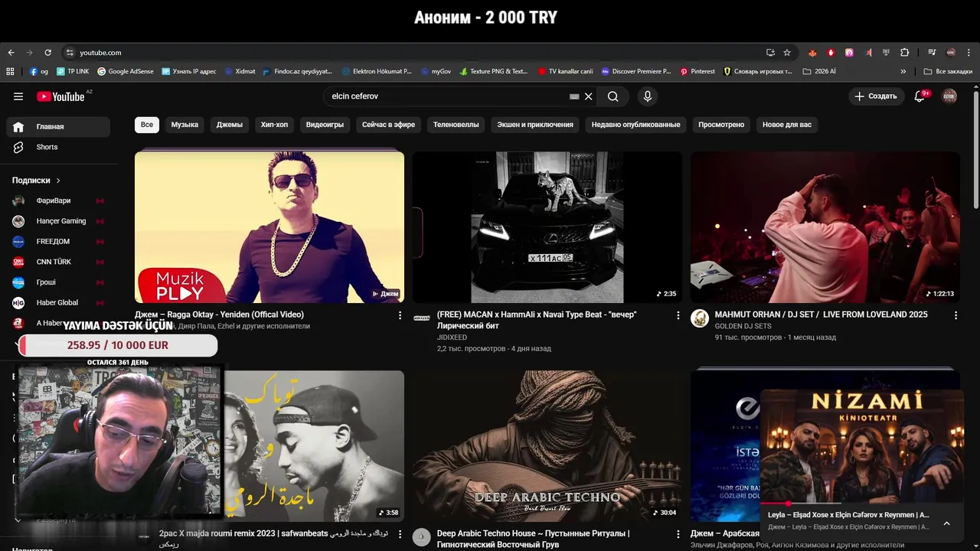Select the Сейчас в эфире filter chip
The height and width of the screenshot is (551, 980).
pyautogui.click(x=388, y=125)
